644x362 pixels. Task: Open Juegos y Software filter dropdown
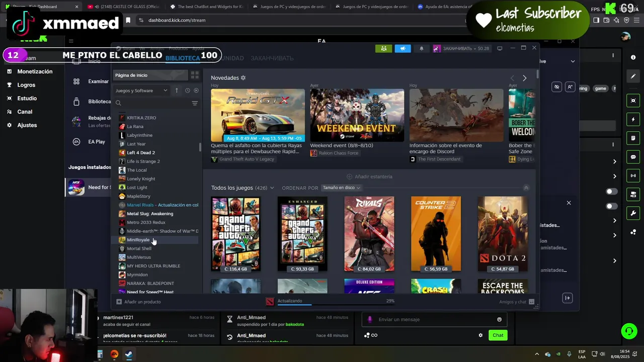[141, 90]
